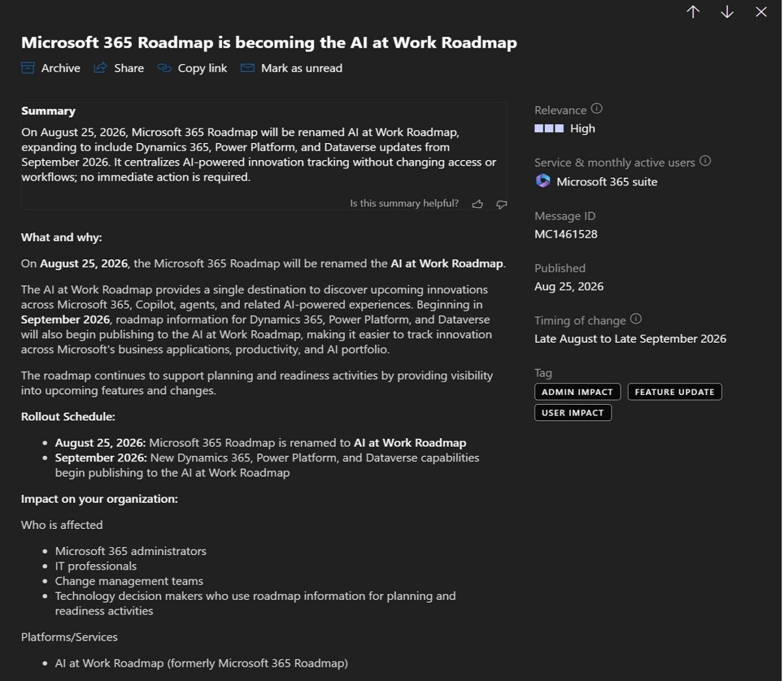Click the FEATURE UPDATE tag
This screenshot has height=681, width=784.
675,392
